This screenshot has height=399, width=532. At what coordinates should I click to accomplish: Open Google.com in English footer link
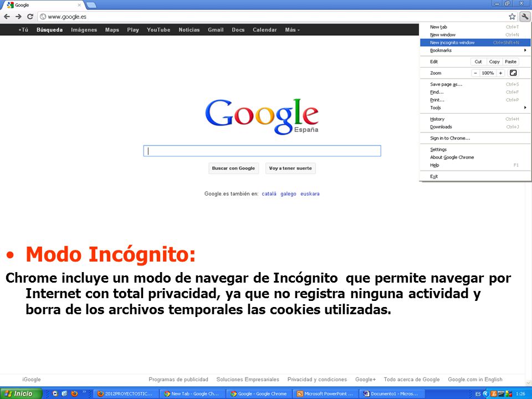click(475, 379)
